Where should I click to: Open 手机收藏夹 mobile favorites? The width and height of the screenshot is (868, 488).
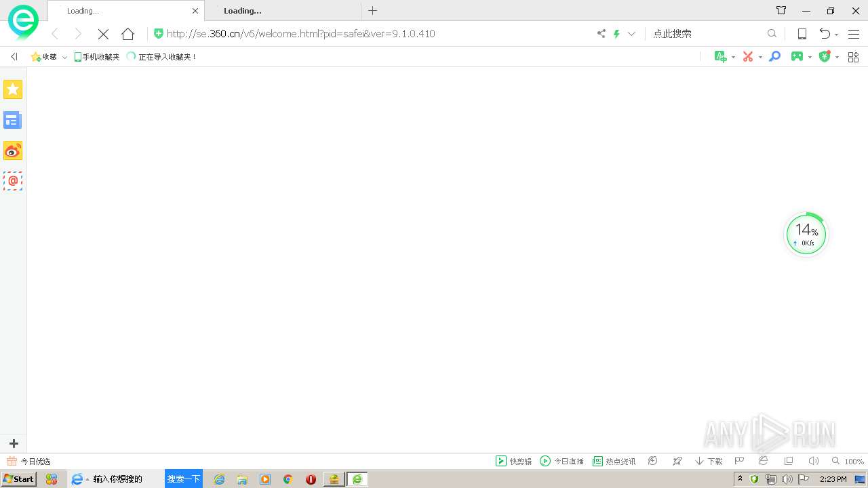pyautogui.click(x=96, y=57)
